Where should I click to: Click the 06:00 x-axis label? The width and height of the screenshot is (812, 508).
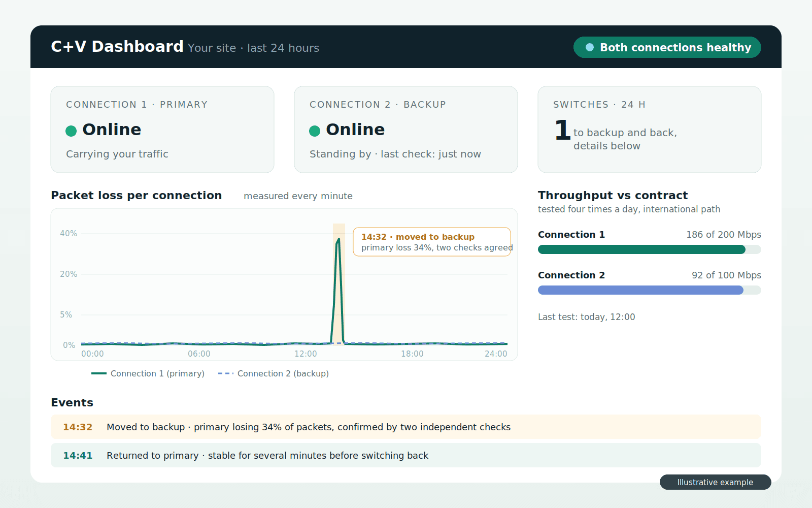click(x=199, y=354)
